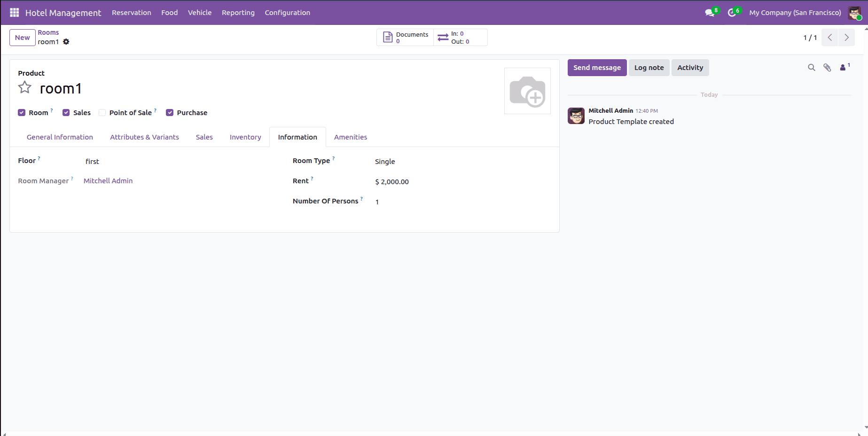The height and width of the screenshot is (436, 868).
Task: Upload a product image via camera placeholder
Action: (x=527, y=91)
